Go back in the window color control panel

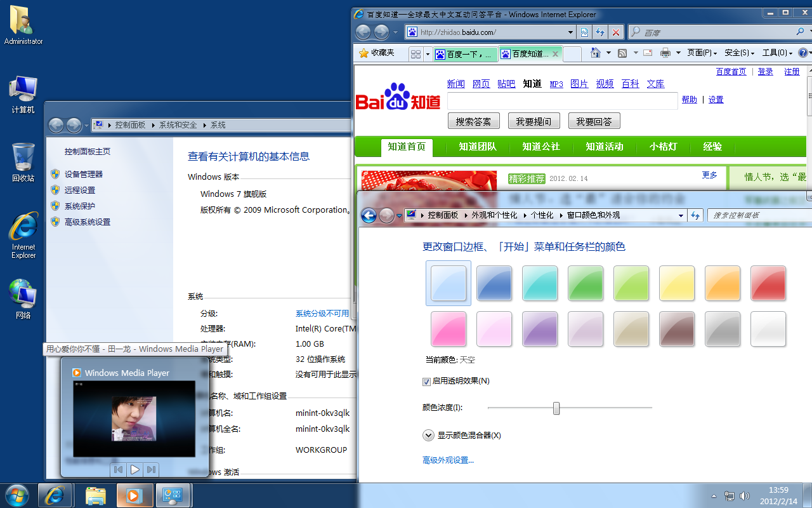point(369,216)
